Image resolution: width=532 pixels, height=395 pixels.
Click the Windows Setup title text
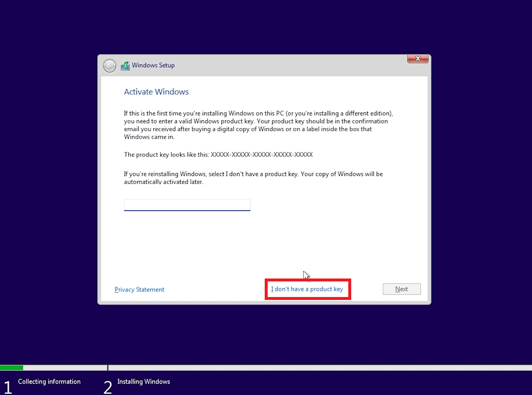(x=153, y=65)
